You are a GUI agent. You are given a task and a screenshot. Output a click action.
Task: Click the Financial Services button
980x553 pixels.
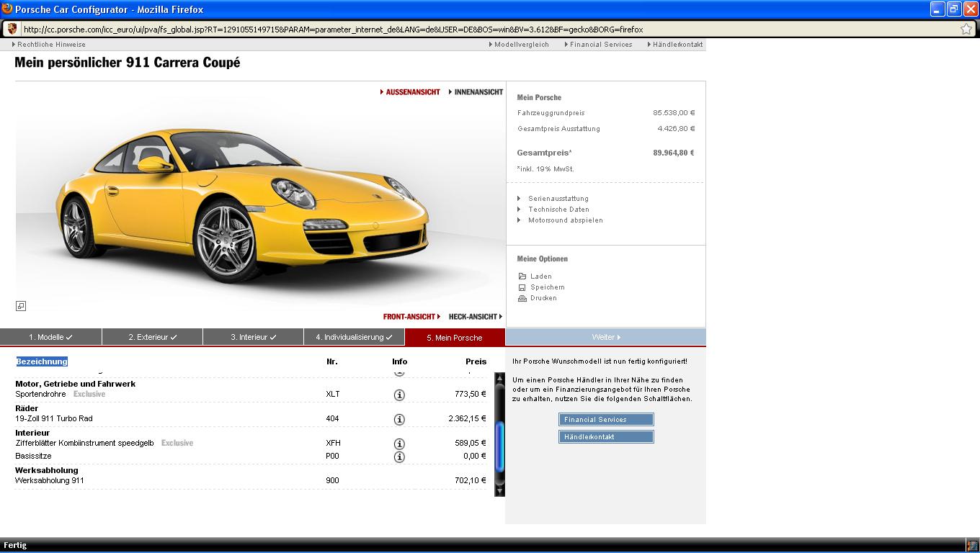coord(606,420)
